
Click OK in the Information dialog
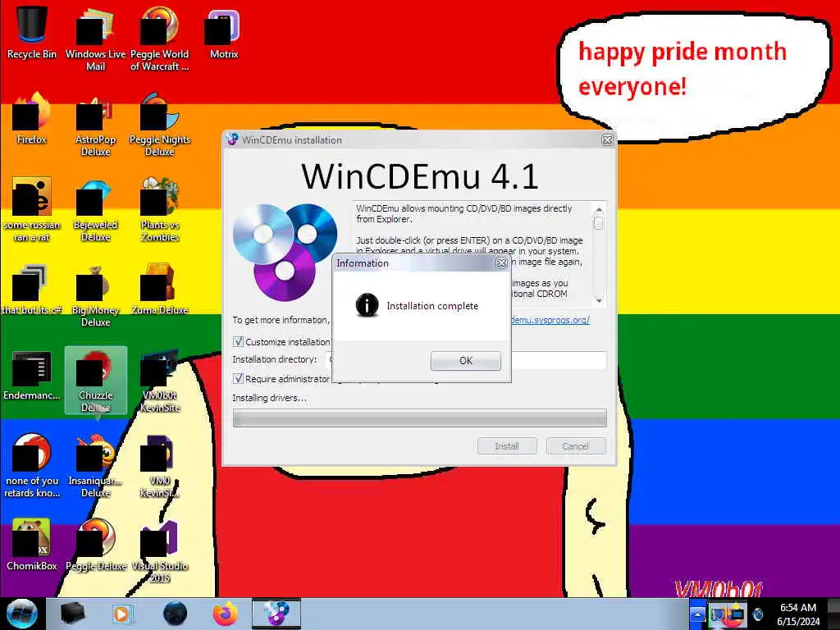(466, 361)
